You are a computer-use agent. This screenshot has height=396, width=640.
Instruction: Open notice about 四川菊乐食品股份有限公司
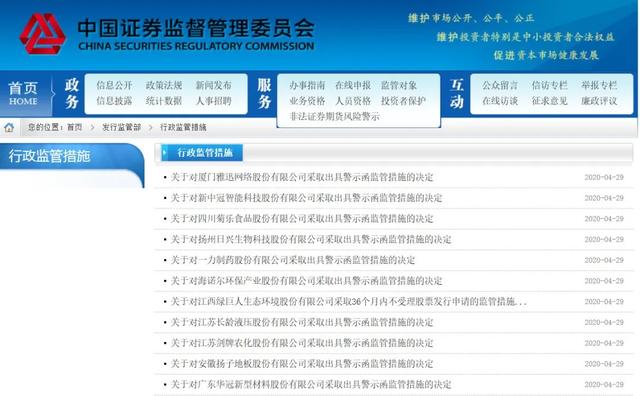coord(302,219)
